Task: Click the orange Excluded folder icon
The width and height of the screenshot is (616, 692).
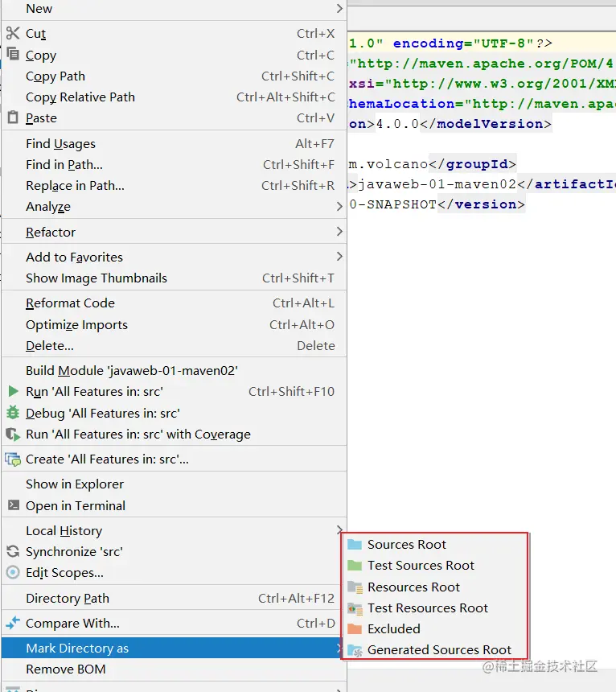Action: [355, 629]
